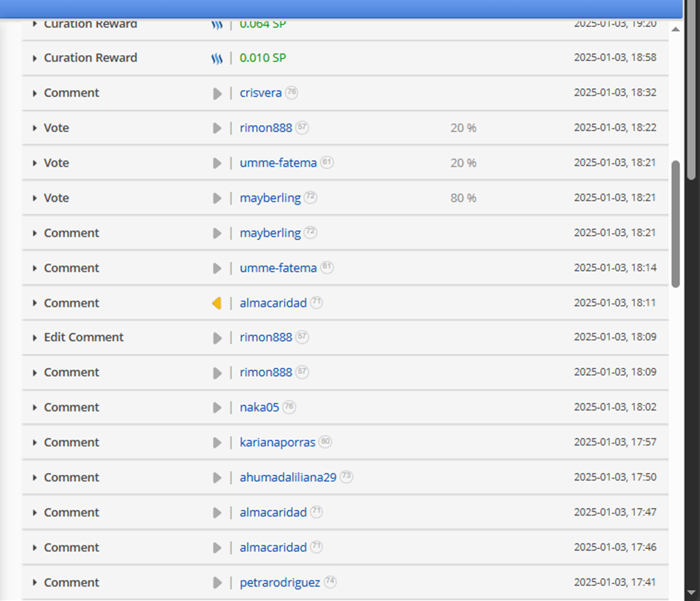Click the arrow icon in Edit Comment row

218,338
